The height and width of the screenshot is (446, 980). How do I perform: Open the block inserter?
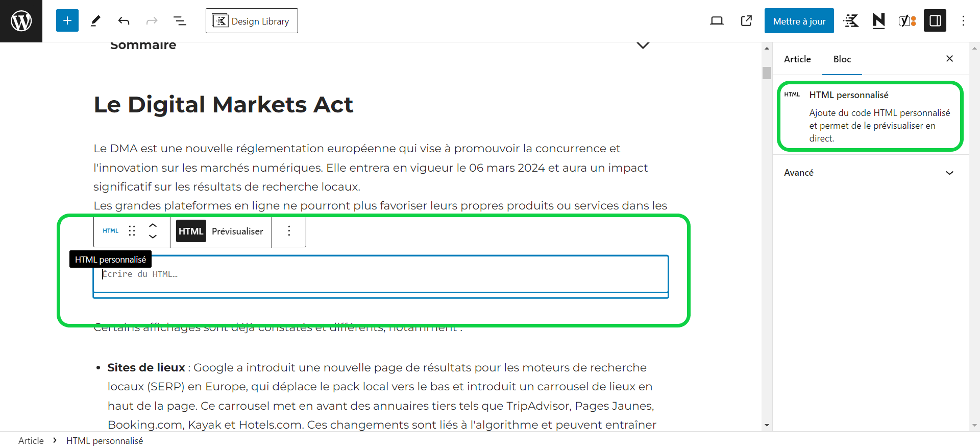67,20
